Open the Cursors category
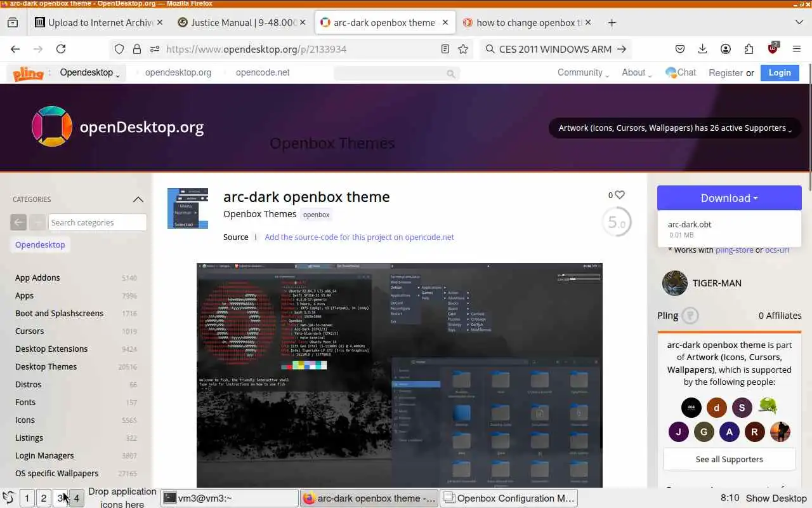 tap(29, 331)
